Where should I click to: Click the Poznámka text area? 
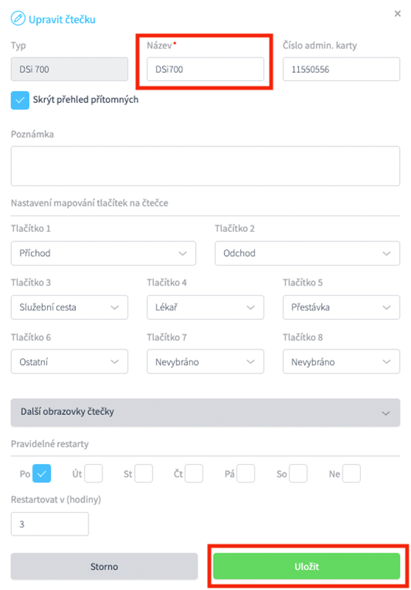click(206, 166)
